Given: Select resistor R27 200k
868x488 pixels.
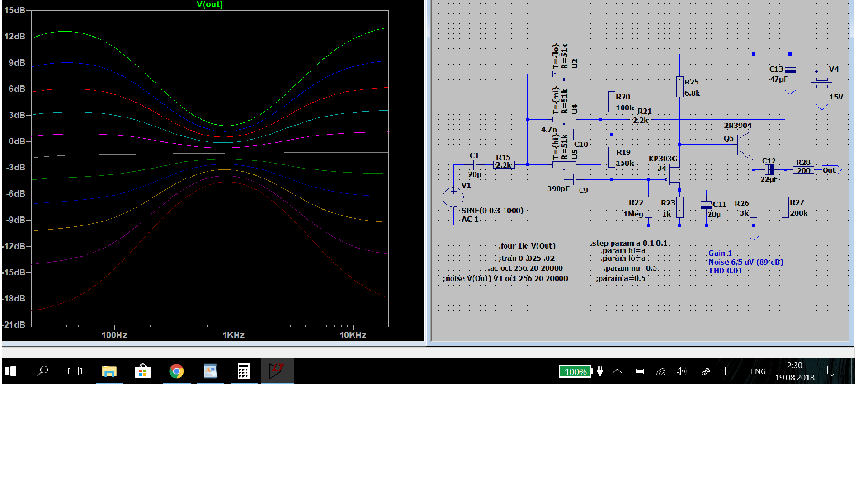Looking at the screenshot, I should [785, 207].
